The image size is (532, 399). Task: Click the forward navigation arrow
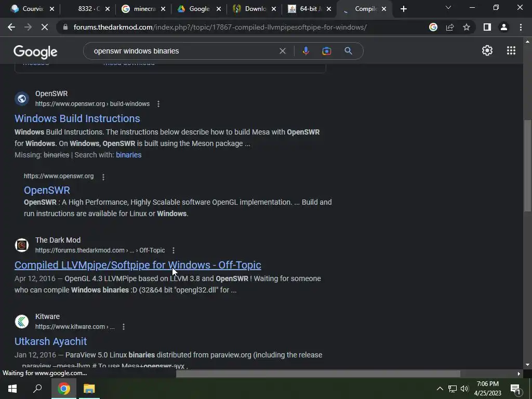28,27
